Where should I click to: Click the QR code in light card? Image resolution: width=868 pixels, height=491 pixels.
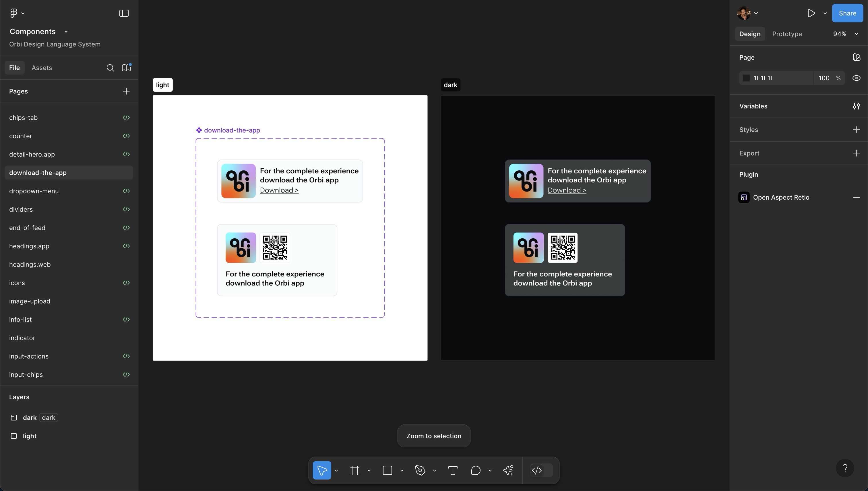click(x=275, y=248)
